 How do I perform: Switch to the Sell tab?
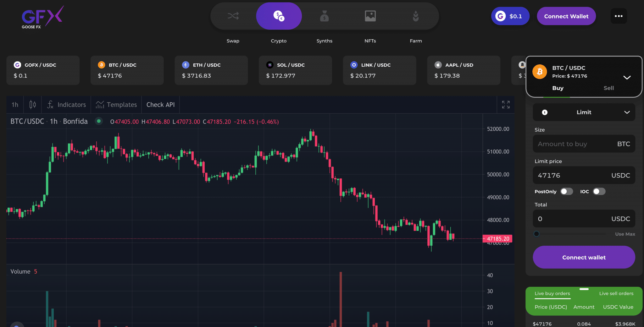point(608,88)
